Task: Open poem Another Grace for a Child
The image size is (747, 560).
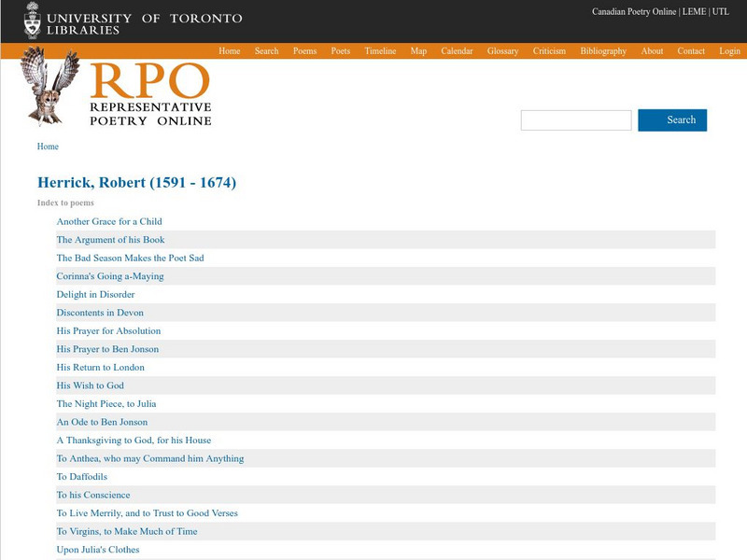Action: [109, 221]
